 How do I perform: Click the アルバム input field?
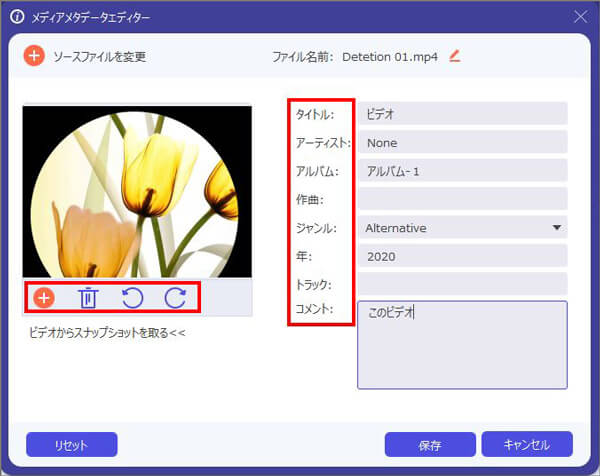462,171
